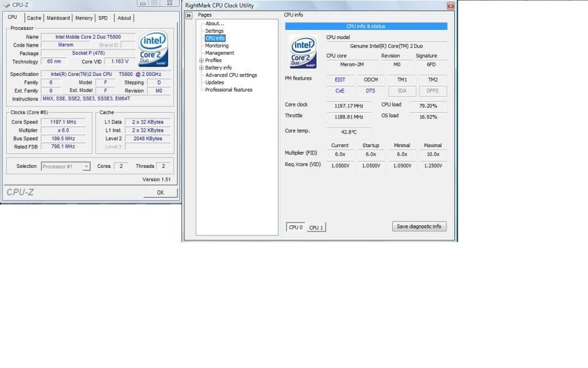The width and height of the screenshot is (588, 368).
Task: Go to the SPD tab in CPU-Z
Action: click(x=103, y=18)
